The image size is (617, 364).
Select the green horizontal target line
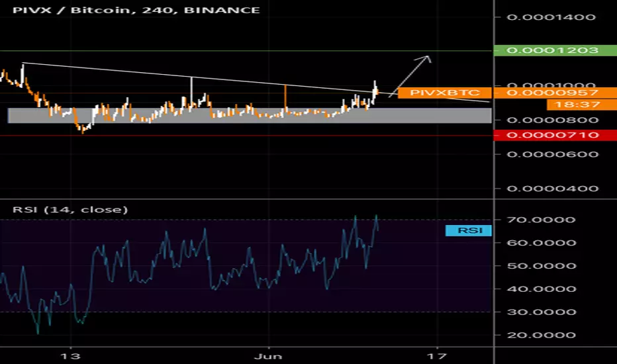[x=246, y=51]
